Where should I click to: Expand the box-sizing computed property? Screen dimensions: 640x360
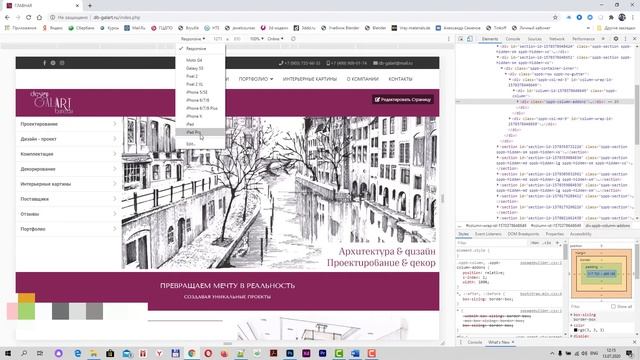571,315
